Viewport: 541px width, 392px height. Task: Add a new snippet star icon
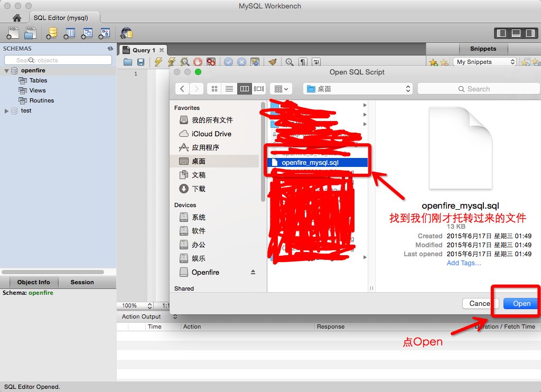[433, 62]
